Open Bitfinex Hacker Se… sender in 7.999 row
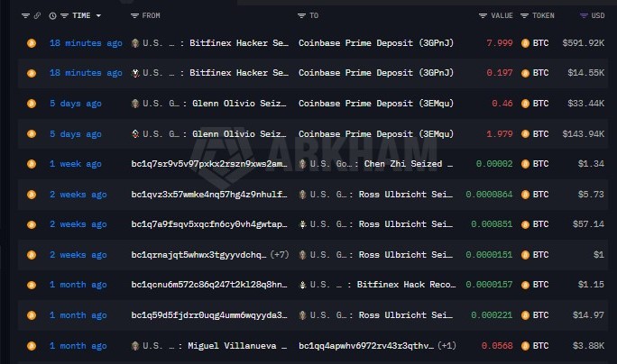Image resolution: width=617 pixels, height=364 pixels. click(x=239, y=43)
